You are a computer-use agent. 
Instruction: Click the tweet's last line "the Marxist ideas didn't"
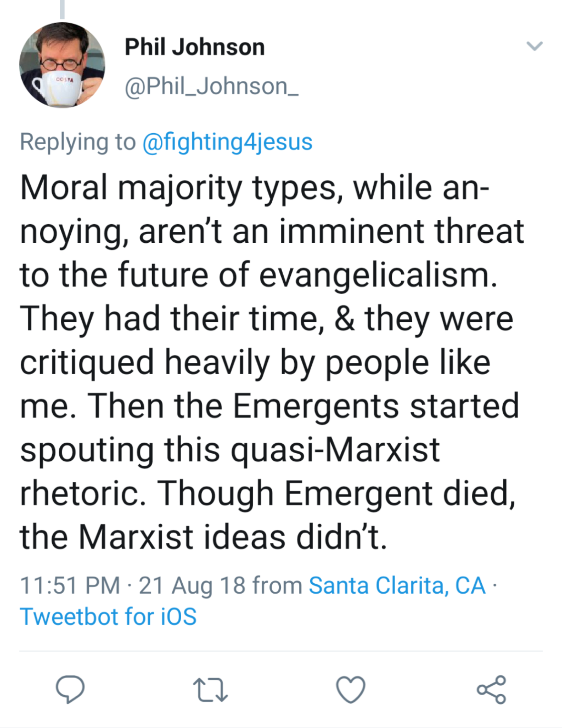coord(203,536)
